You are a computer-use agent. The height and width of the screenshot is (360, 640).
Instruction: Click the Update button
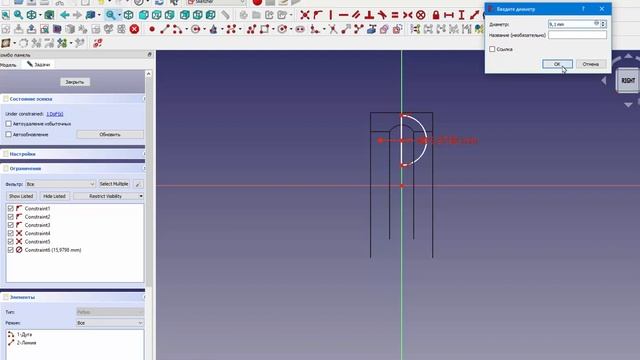click(110, 134)
